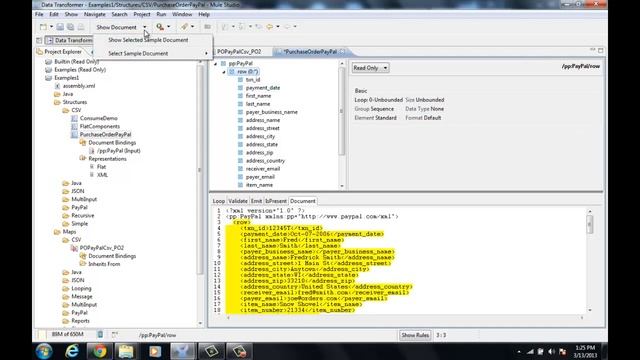Select the Data Transformer perspective button
Screen dimensions: 640x360
point(70,40)
